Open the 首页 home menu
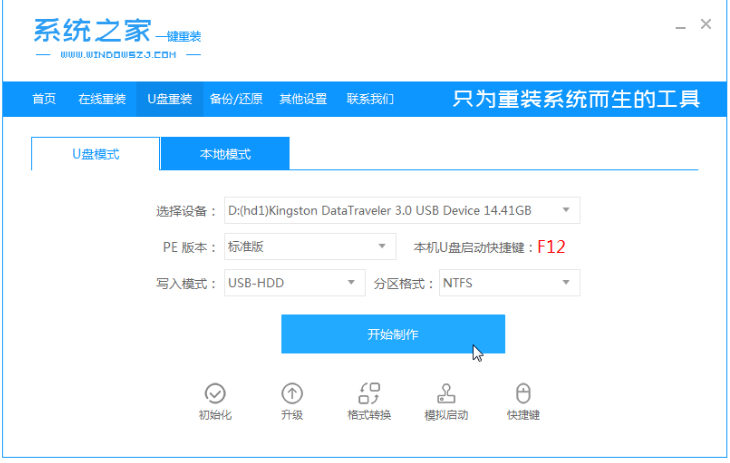 44,99
